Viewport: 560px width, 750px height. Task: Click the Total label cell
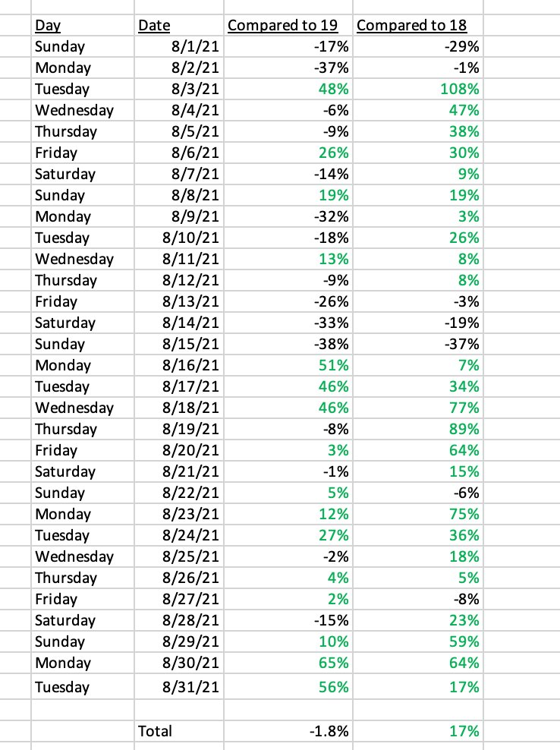click(x=179, y=731)
